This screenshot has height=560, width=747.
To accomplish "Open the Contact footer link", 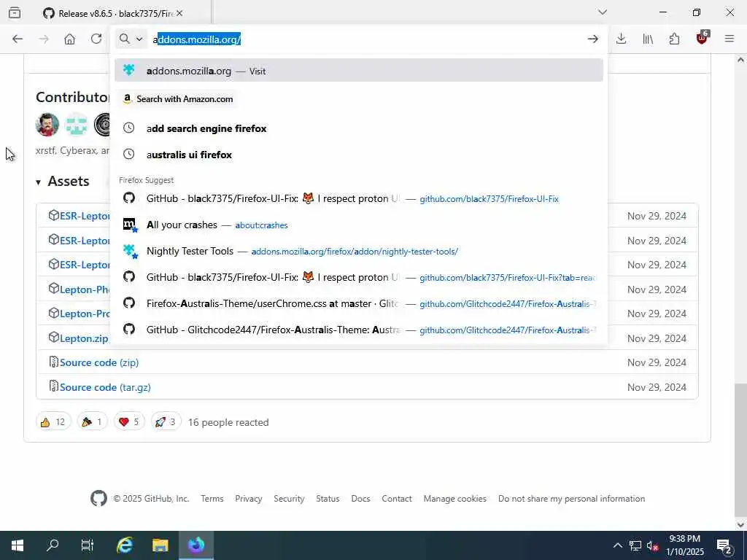I will (x=397, y=499).
